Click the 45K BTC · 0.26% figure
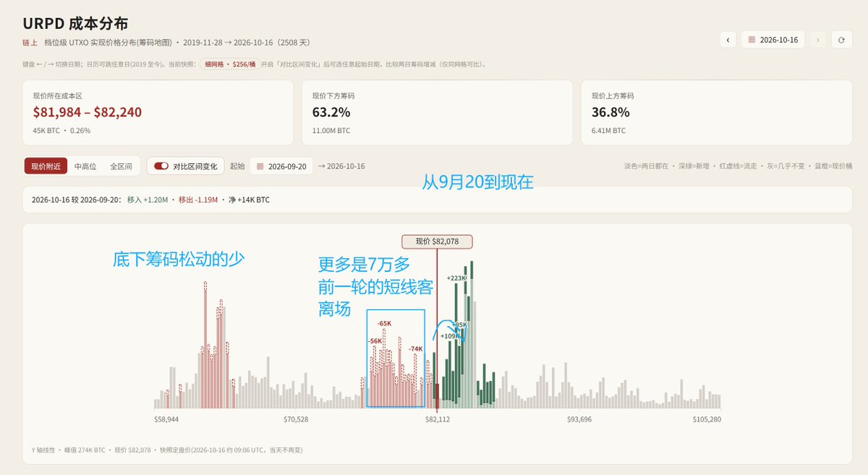The height and width of the screenshot is (475, 868). tap(61, 131)
